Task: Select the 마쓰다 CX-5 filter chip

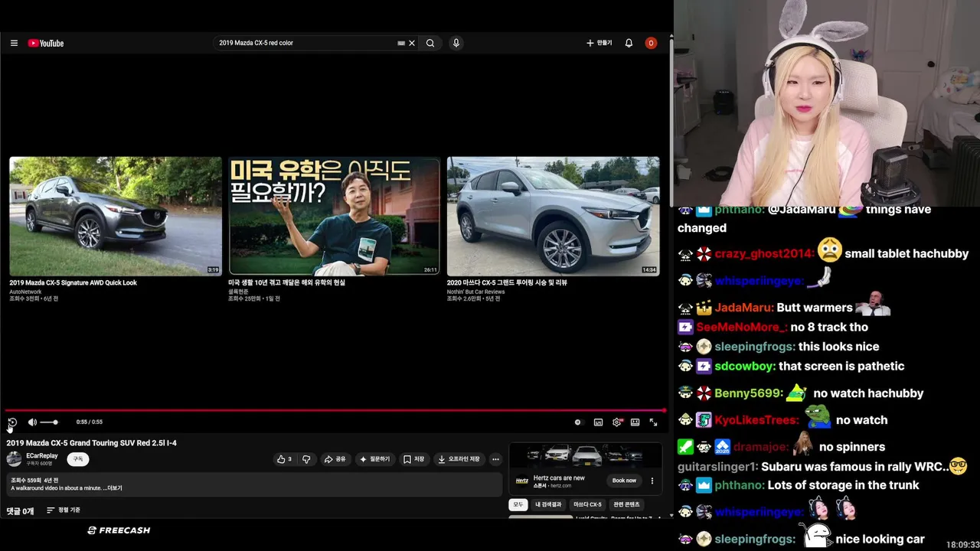Action: pos(587,505)
